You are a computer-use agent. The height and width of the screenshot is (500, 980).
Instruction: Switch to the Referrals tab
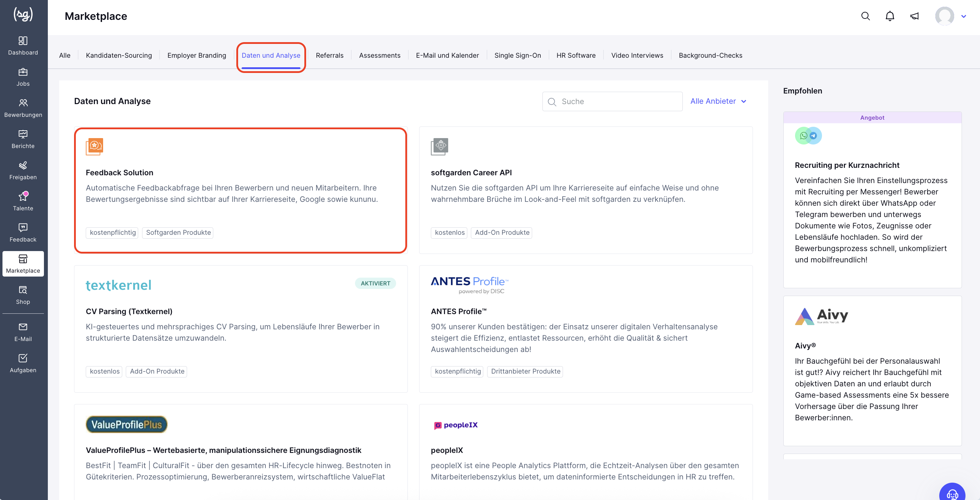(330, 56)
